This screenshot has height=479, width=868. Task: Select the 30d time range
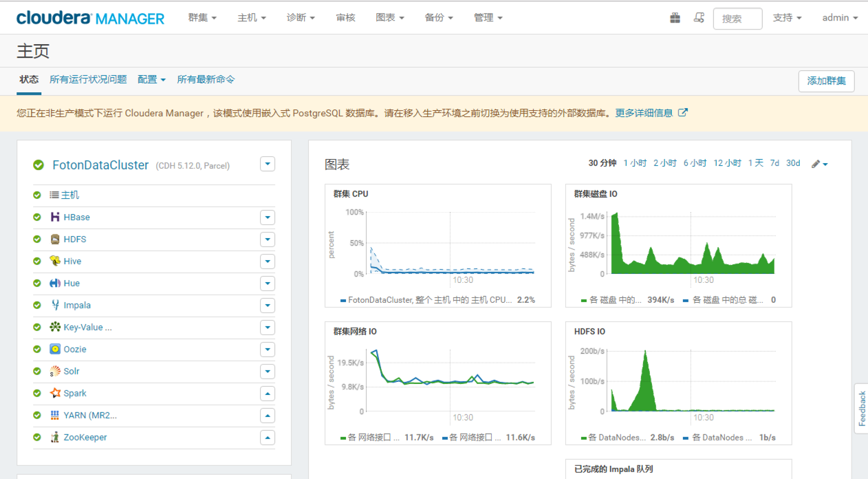pyautogui.click(x=793, y=163)
